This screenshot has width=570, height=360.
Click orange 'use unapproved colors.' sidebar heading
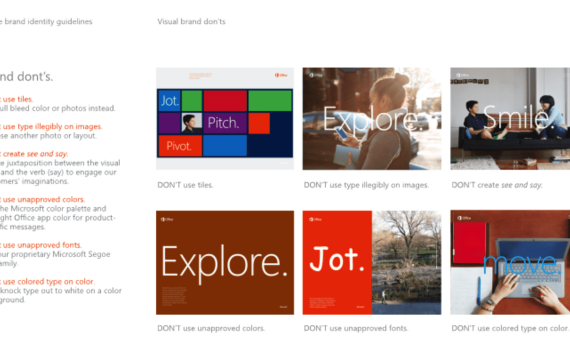coord(43,199)
